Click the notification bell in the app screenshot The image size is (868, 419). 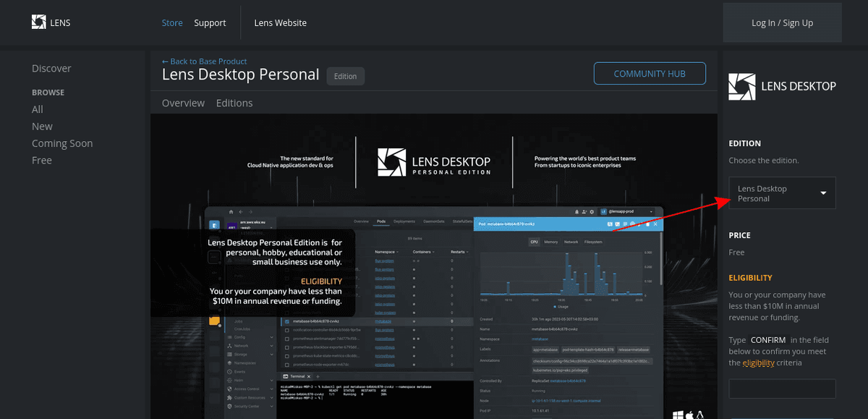coord(578,211)
